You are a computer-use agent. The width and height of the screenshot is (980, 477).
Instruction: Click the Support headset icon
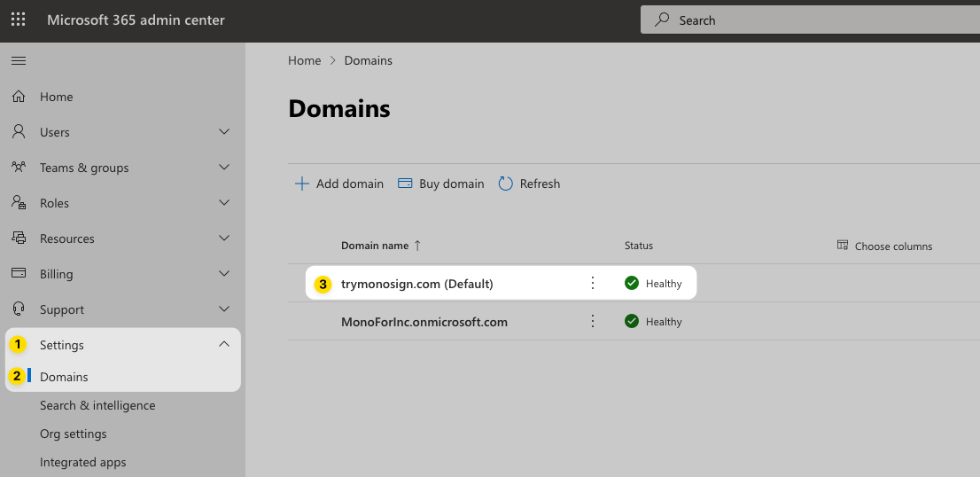coord(19,309)
